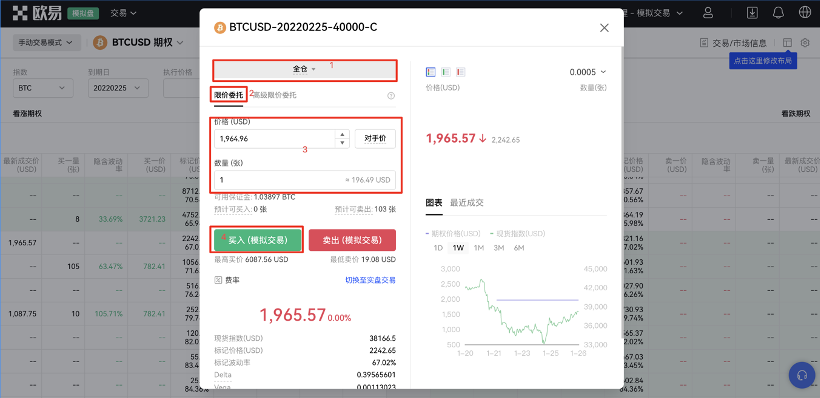Select the 限价委托 tab

point(229,95)
